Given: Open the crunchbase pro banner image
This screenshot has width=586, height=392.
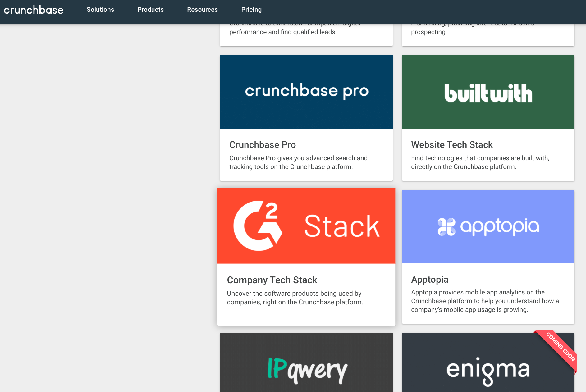Looking at the screenshot, I should tap(306, 92).
